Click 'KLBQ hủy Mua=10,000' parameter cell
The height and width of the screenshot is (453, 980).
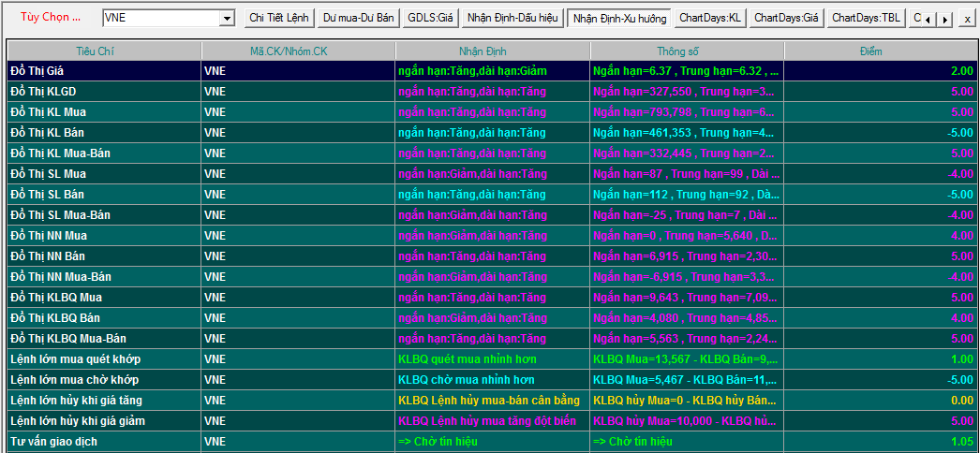[687, 421]
